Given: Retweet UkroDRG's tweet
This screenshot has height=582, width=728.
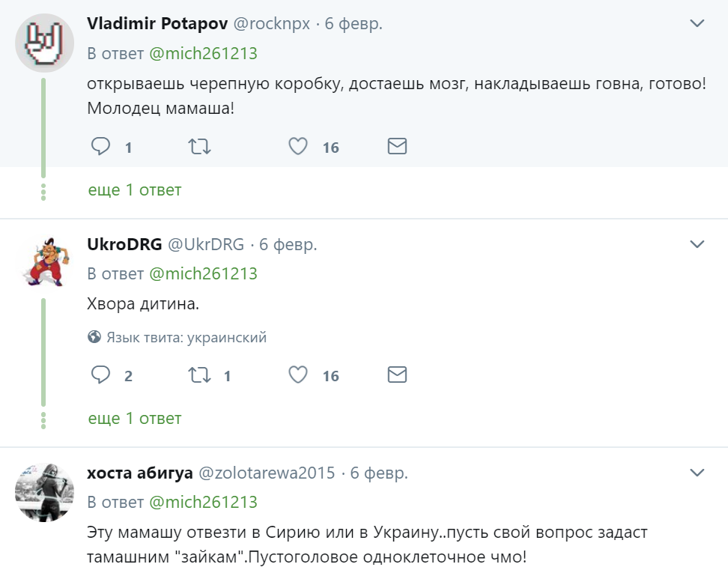Looking at the screenshot, I should 198,375.
